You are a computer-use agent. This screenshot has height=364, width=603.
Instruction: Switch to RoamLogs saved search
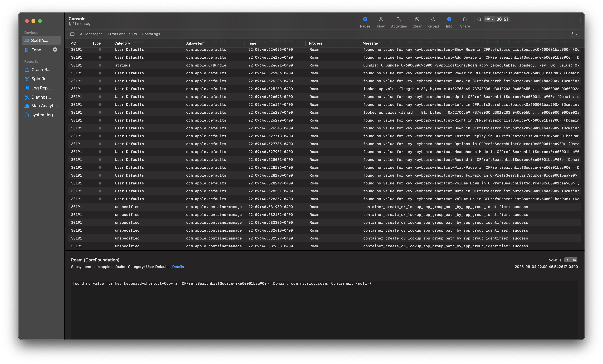[x=151, y=34]
